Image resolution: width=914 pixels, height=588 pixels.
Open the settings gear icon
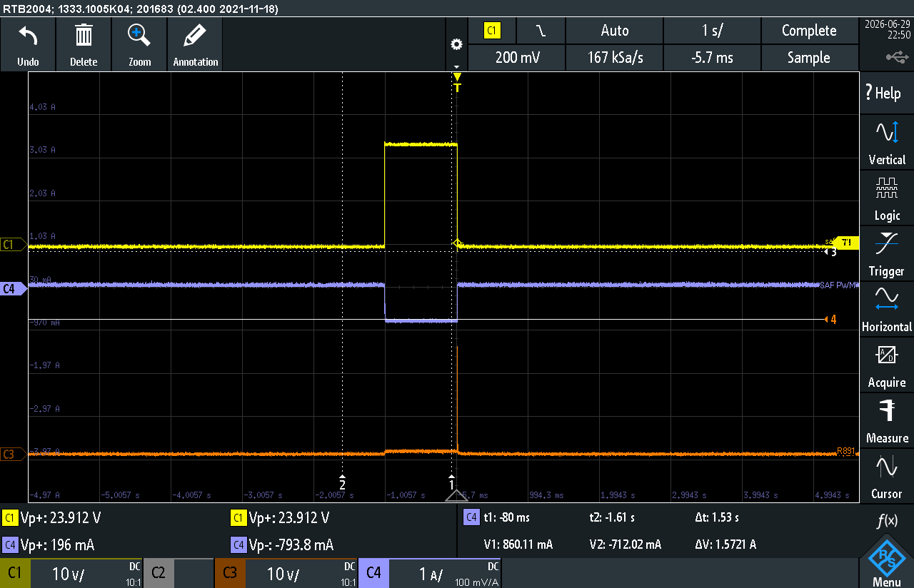(x=456, y=44)
